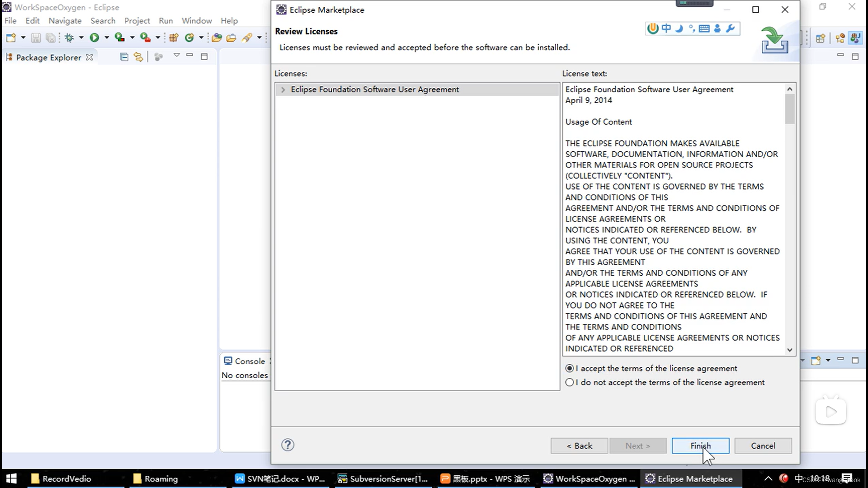Viewport: 868px width, 488px height.
Task: Click the External Tools run icon
Action: point(145,38)
